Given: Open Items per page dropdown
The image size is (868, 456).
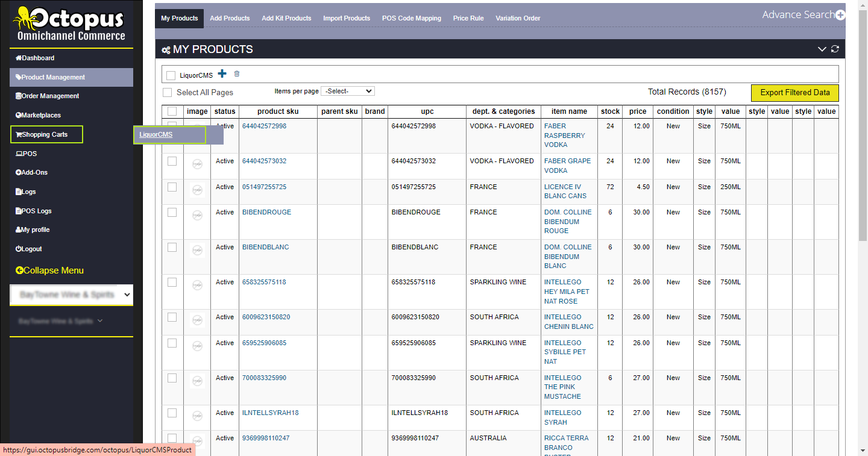Looking at the screenshot, I should (348, 91).
